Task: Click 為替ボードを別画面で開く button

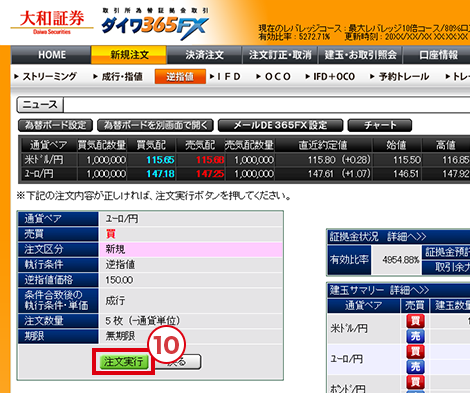Action: (x=155, y=125)
